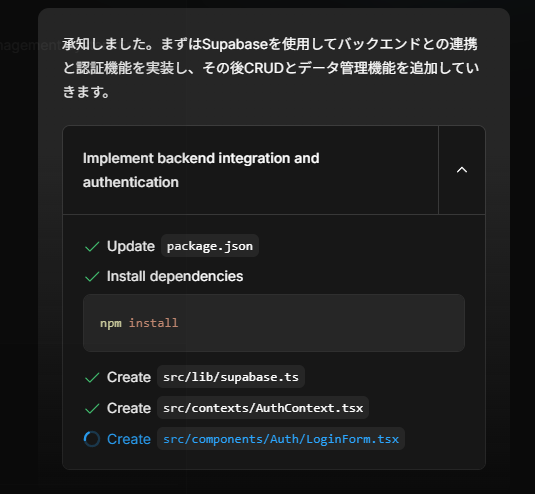Click the blue "Create" label in progress
535x494 pixels.
pyautogui.click(x=129, y=439)
